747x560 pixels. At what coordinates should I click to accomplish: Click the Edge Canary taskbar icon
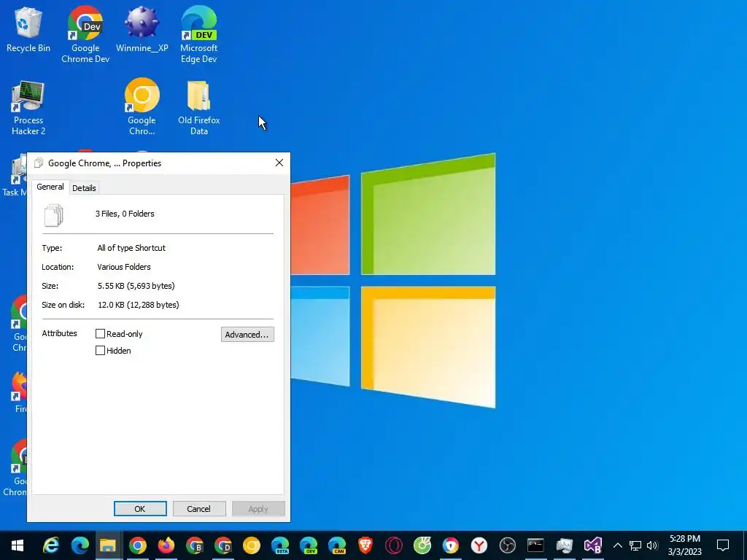(337, 545)
